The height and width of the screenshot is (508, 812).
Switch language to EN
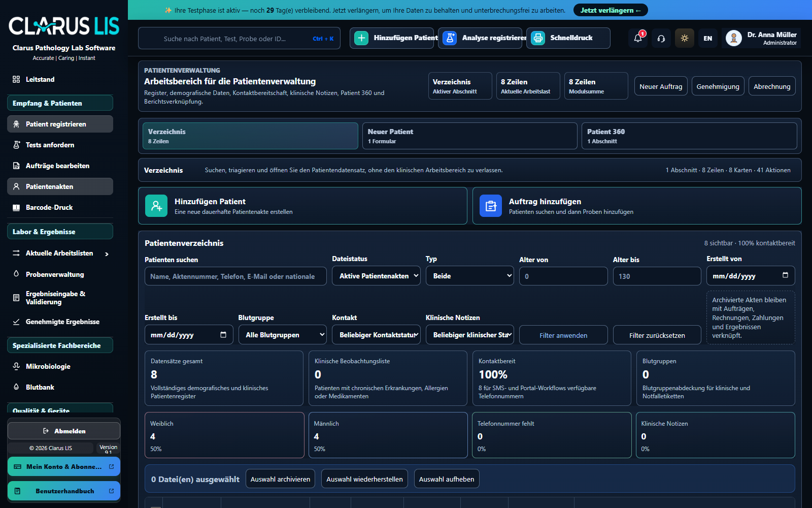pos(708,38)
